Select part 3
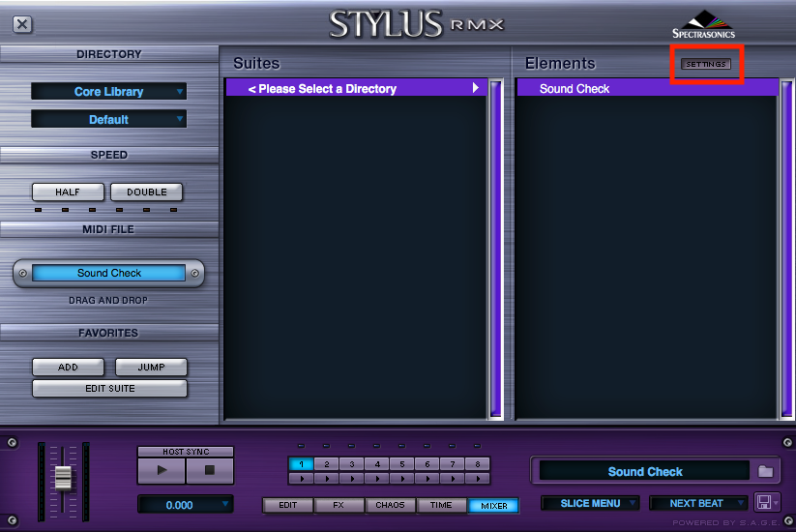The height and width of the screenshot is (532, 796). coord(352,464)
